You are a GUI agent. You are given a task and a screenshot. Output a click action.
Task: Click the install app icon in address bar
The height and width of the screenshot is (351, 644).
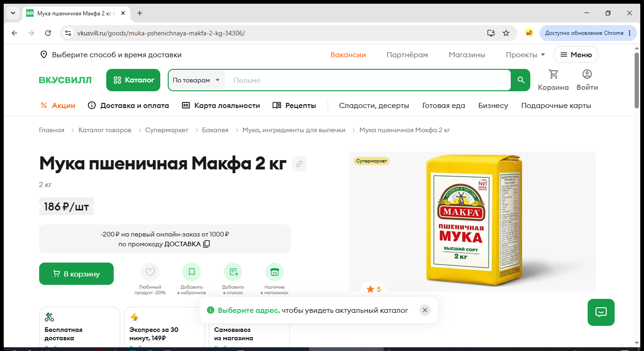coord(491,33)
